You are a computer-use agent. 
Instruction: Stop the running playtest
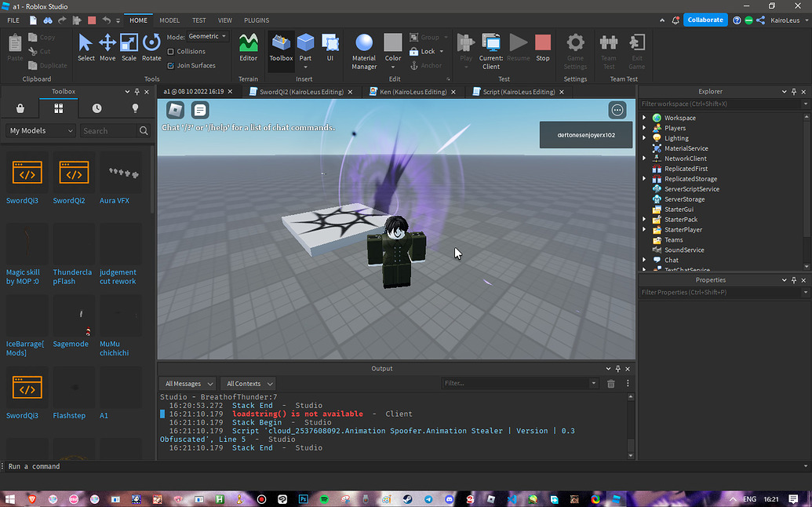(x=542, y=47)
